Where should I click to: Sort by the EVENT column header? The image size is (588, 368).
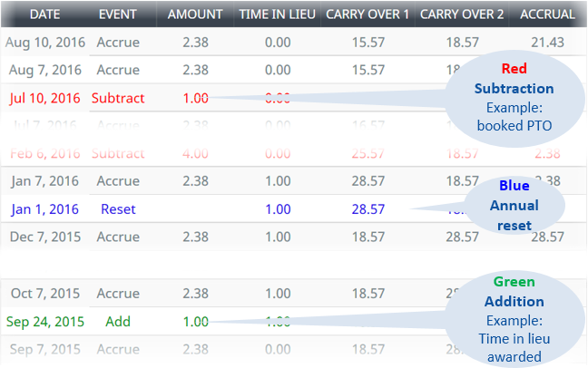(x=117, y=15)
